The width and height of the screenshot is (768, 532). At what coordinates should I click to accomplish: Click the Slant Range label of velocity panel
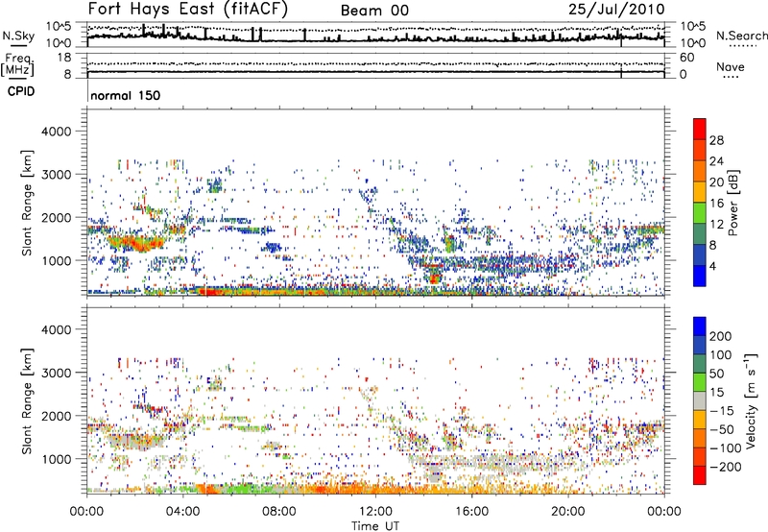27,400
